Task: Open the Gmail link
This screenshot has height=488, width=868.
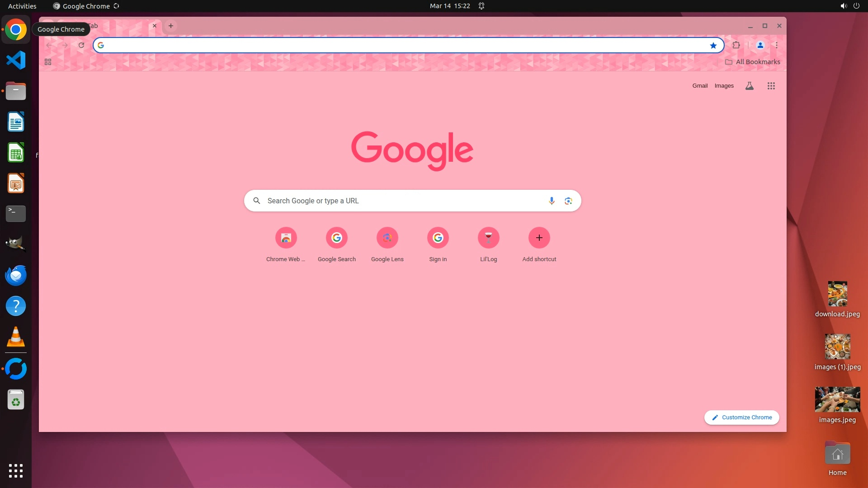Action: click(700, 86)
